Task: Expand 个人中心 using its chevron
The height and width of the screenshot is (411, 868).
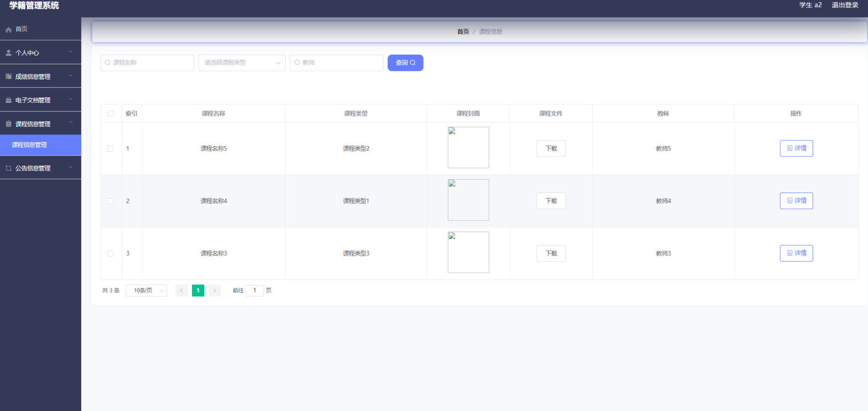Action: click(x=71, y=52)
